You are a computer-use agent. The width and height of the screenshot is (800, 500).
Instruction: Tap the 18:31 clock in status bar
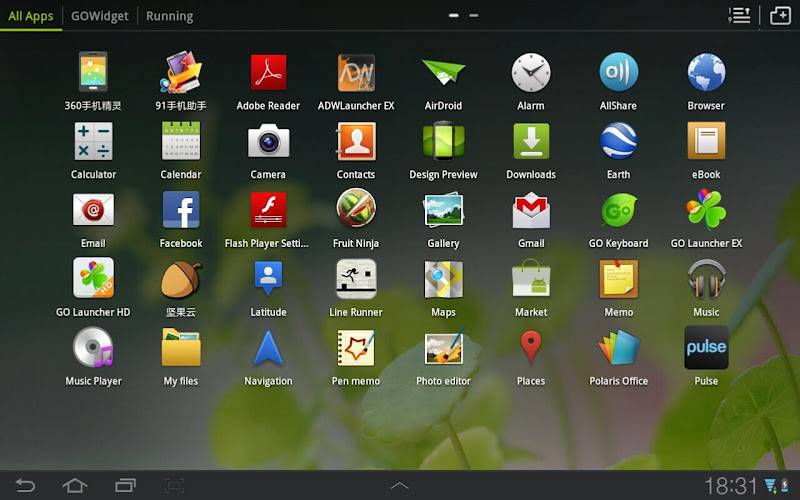coord(730,486)
